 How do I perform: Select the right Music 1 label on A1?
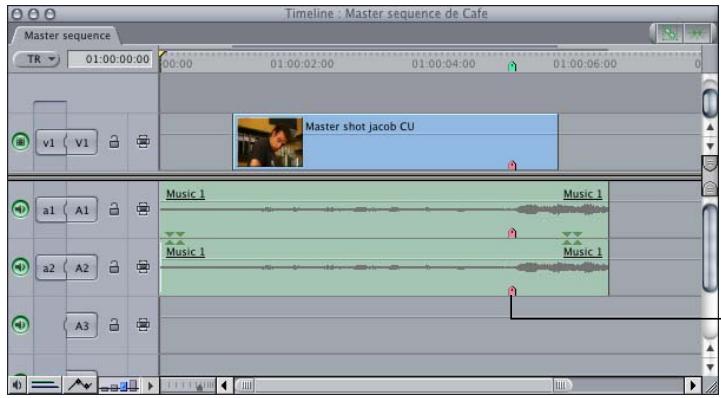point(583,194)
